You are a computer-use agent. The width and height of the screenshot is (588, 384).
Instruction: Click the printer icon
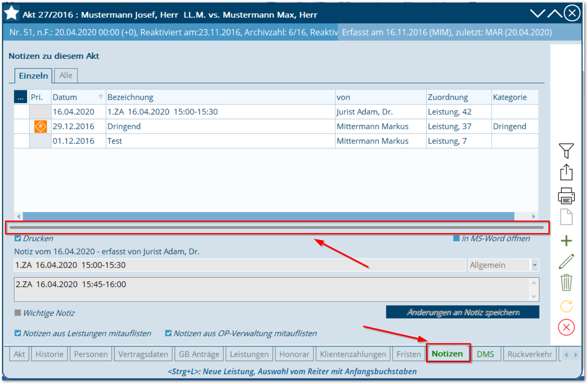[566, 195]
